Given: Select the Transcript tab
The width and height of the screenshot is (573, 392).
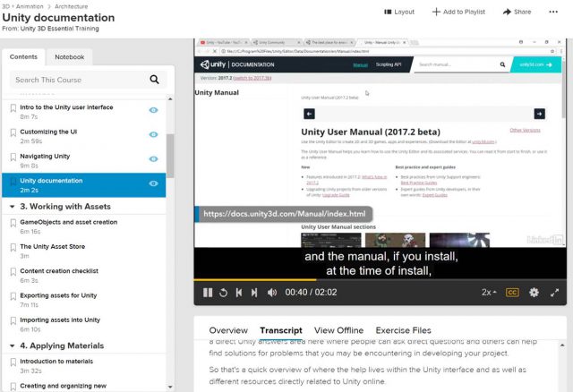Looking at the screenshot, I should [x=281, y=330].
